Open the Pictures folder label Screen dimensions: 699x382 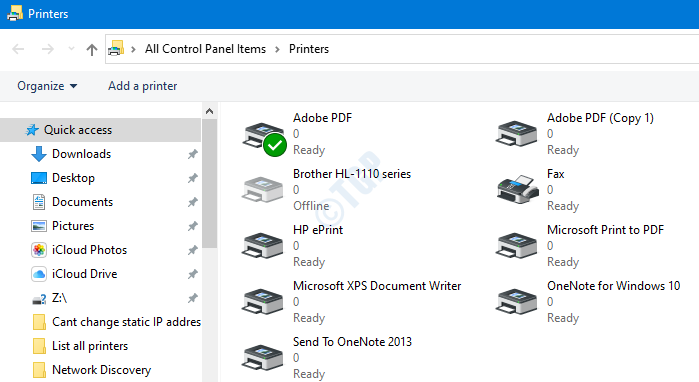(x=73, y=226)
